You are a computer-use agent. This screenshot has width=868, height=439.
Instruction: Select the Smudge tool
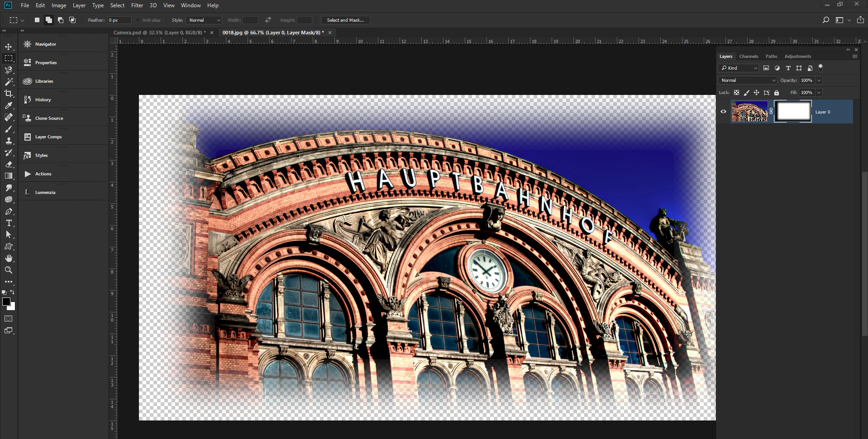[x=9, y=188]
